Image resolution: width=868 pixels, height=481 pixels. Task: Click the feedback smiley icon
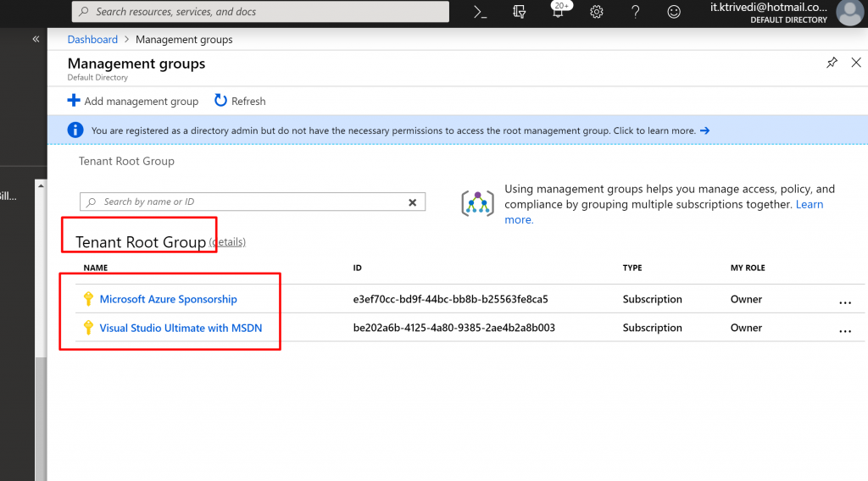click(x=674, y=12)
